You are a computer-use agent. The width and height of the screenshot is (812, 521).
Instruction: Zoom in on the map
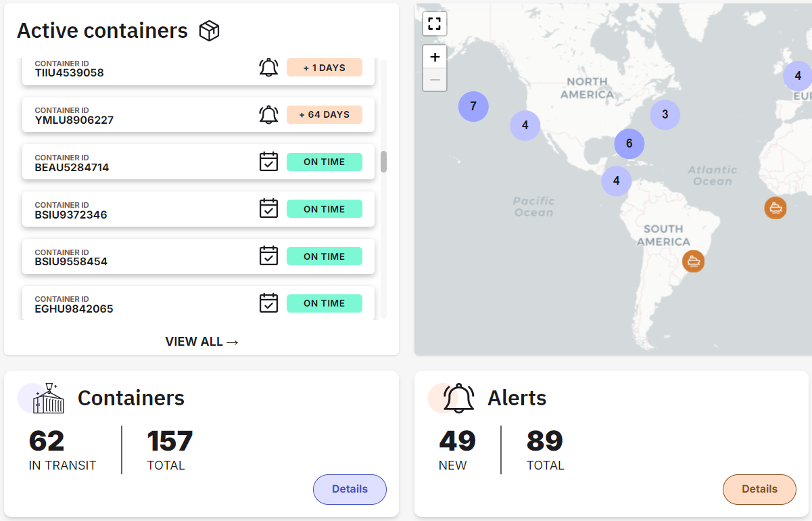[435, 57]
